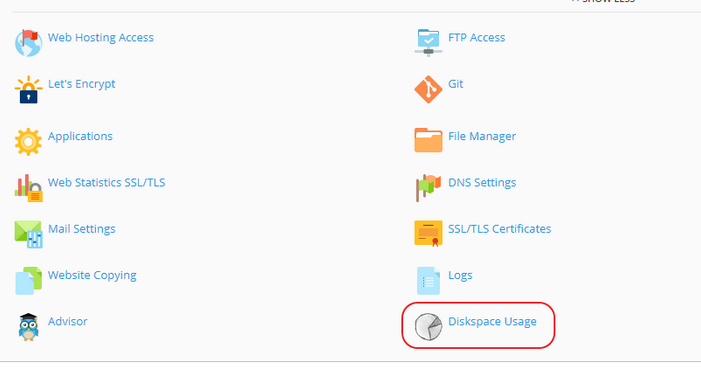Image resolution: width=701 pixels, height=370 pixels.
Task: Open the Advisor link
Action: [68, 322]
